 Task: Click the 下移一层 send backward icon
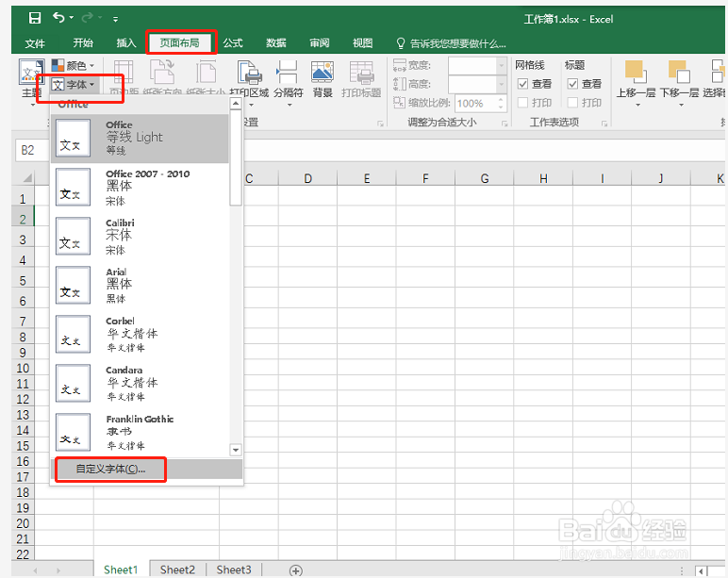pyautogui.click(x=679, y=73)
